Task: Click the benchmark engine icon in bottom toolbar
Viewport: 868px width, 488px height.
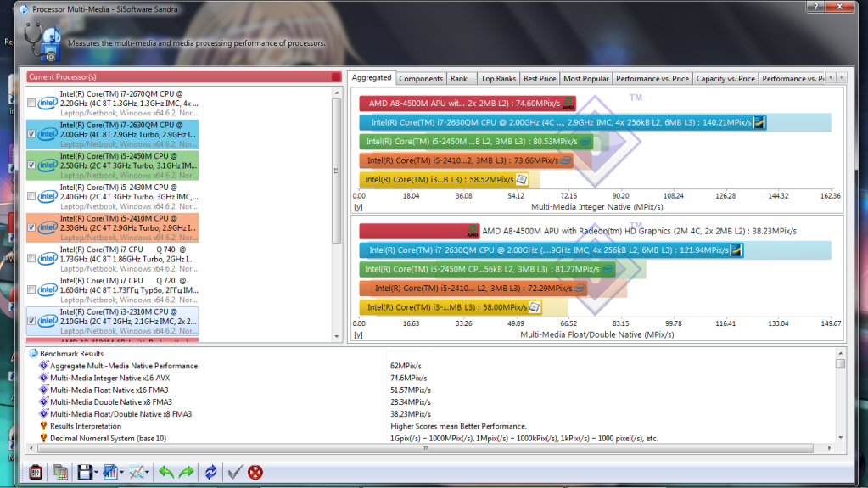Action: pos(36,473)
